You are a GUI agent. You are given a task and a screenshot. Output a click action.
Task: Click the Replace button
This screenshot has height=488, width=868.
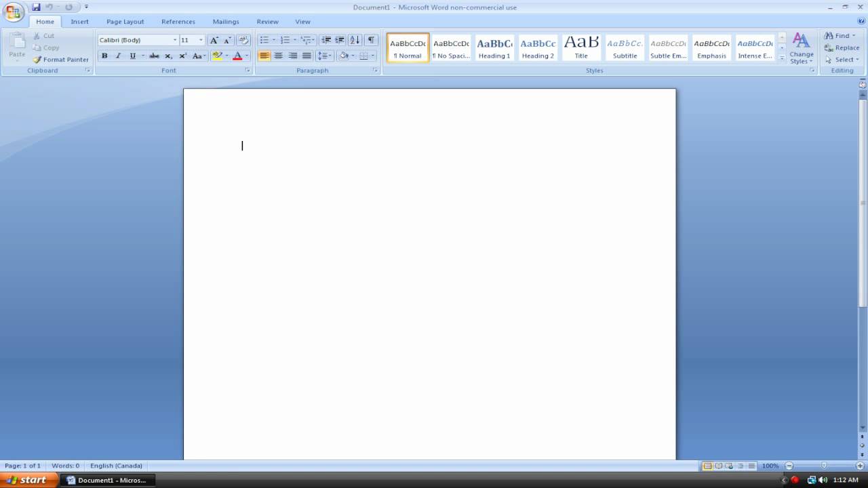[x=842, y=47]
